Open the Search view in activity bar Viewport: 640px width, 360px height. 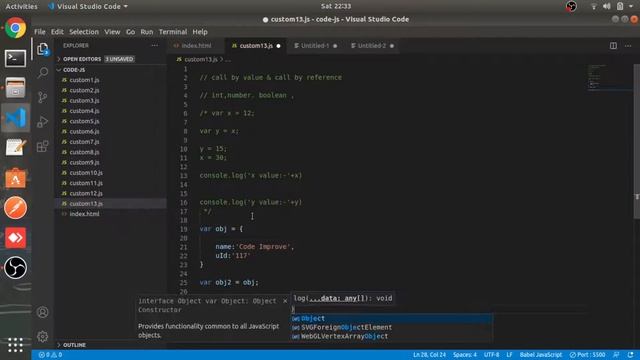click(43, 73)
